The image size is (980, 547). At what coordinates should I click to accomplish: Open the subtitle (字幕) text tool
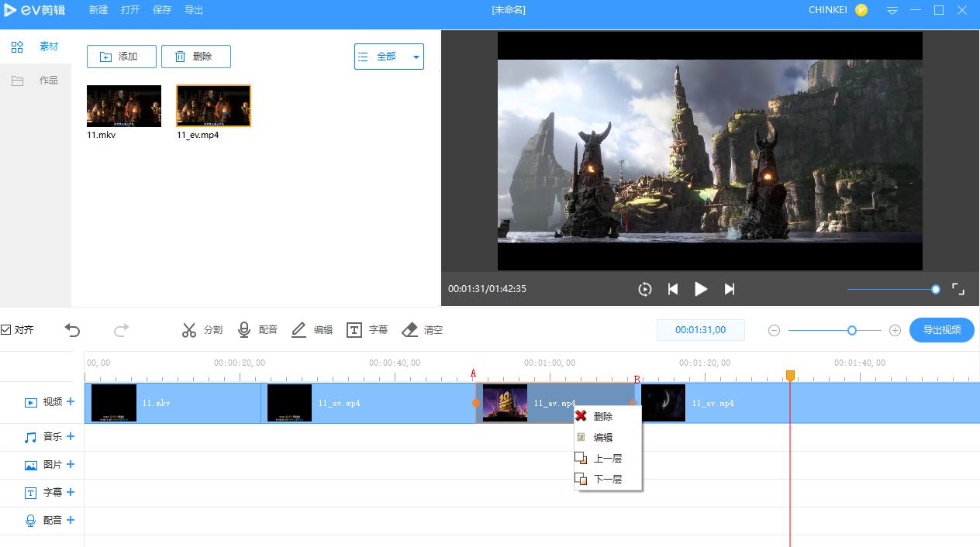(354, 330)
